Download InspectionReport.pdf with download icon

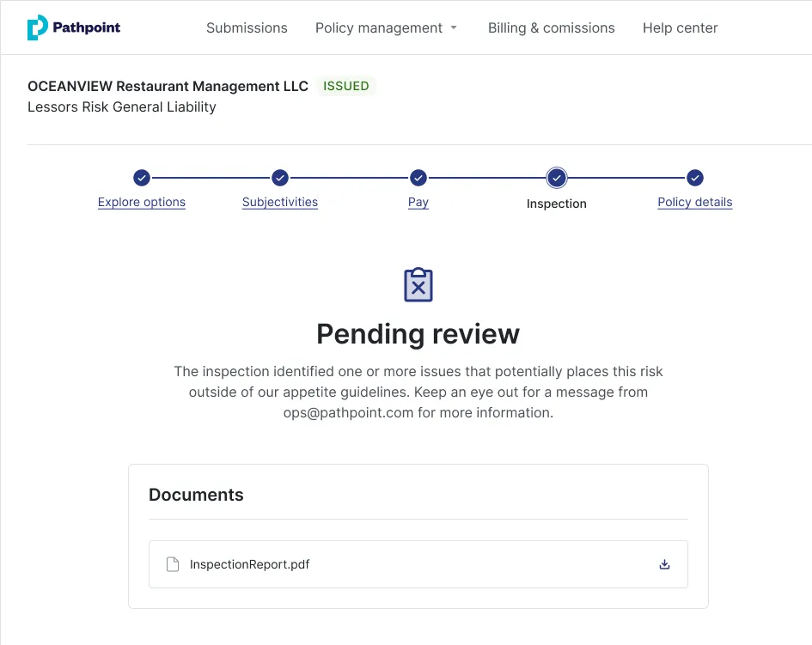[664, 564]
